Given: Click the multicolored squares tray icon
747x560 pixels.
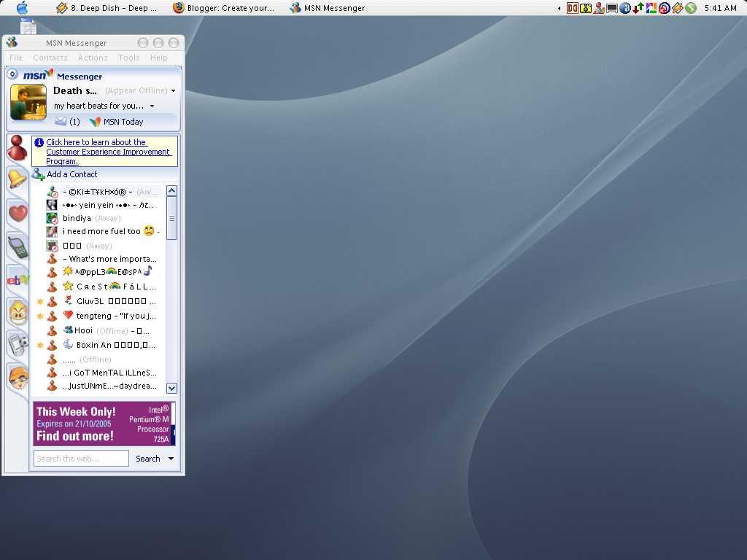Looking at the screenshot, I should (651, 8).
